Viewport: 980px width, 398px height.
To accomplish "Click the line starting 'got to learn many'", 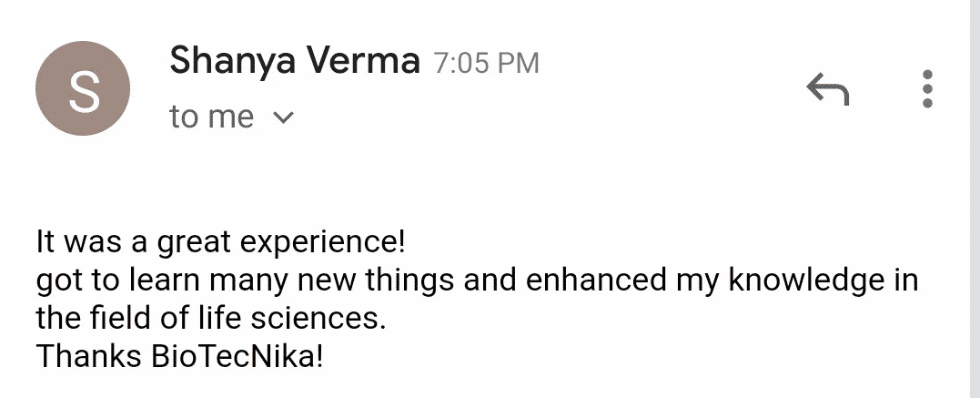I will (478, 281).
